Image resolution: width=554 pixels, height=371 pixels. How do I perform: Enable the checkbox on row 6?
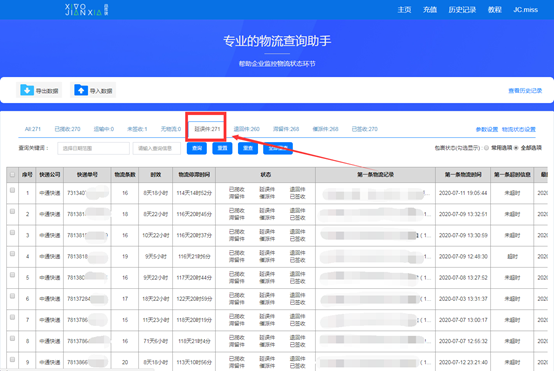point(12,296)
